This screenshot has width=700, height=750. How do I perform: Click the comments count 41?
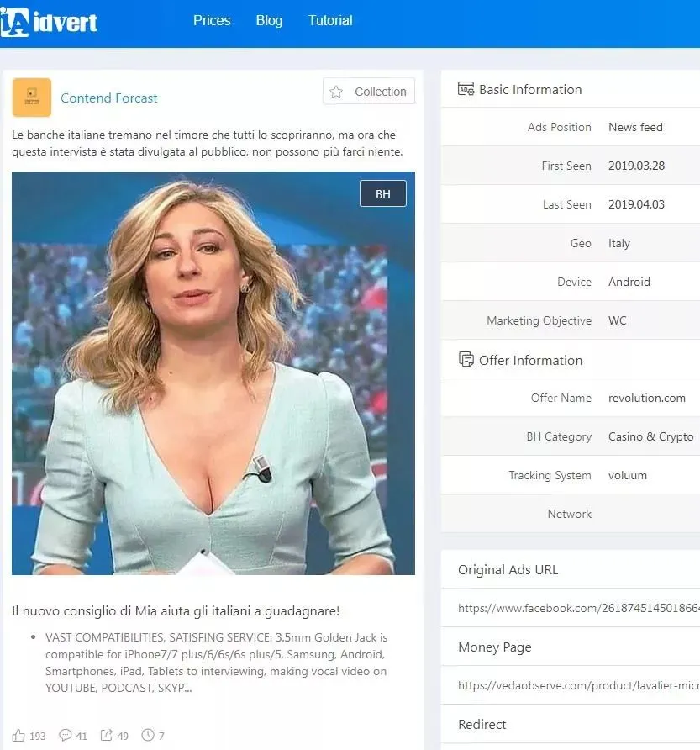pos(82,736)
